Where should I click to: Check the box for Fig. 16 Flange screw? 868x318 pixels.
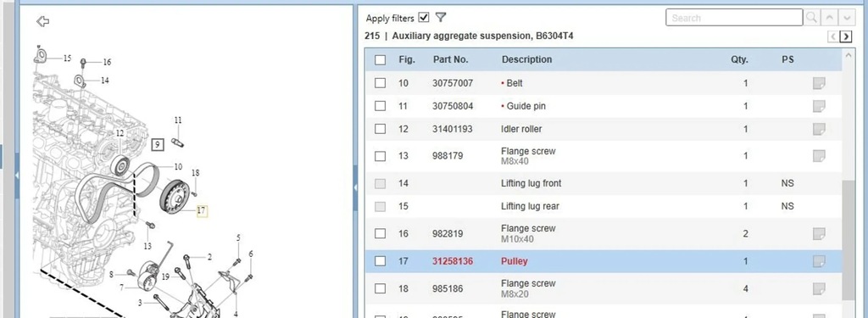pyautogui.click(x=381, y=234)
